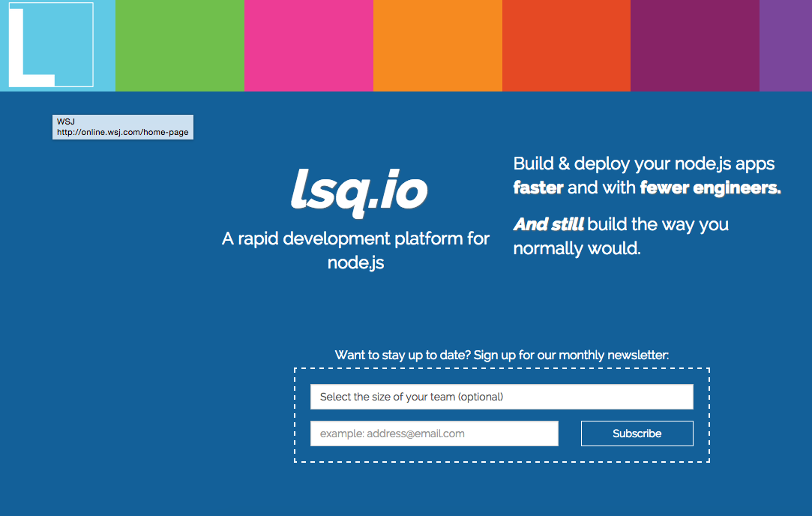This screenshot has width=812, height=516.
Task: Focus the email address input field
Action: 434,433
